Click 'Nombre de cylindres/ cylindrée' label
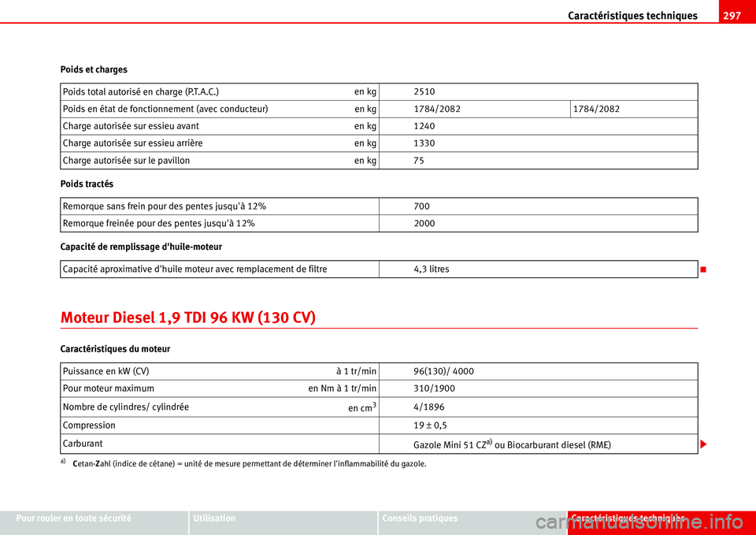This screenshot has height=535, width=756. 125,407
